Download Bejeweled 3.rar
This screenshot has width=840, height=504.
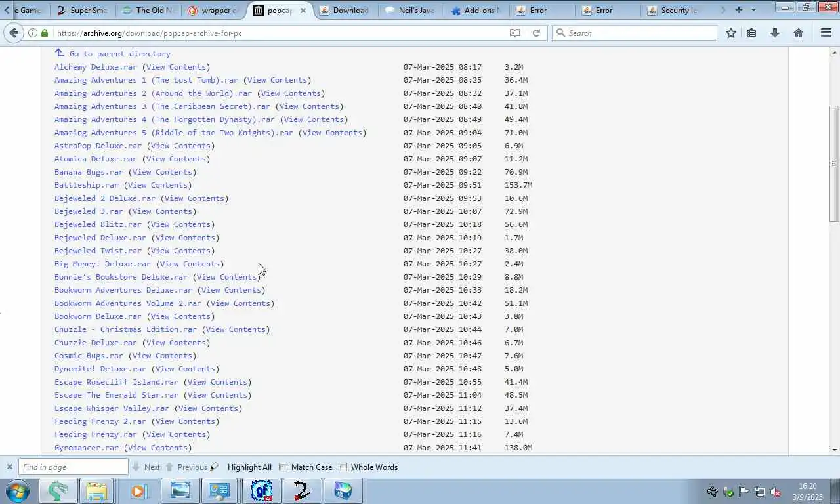[89, 211]
